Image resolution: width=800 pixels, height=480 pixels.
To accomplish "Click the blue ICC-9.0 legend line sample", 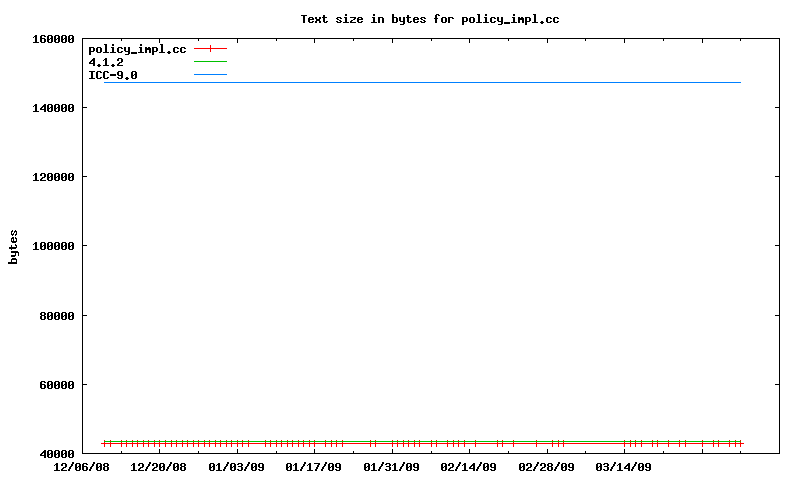I will click(x=210, y=75).
